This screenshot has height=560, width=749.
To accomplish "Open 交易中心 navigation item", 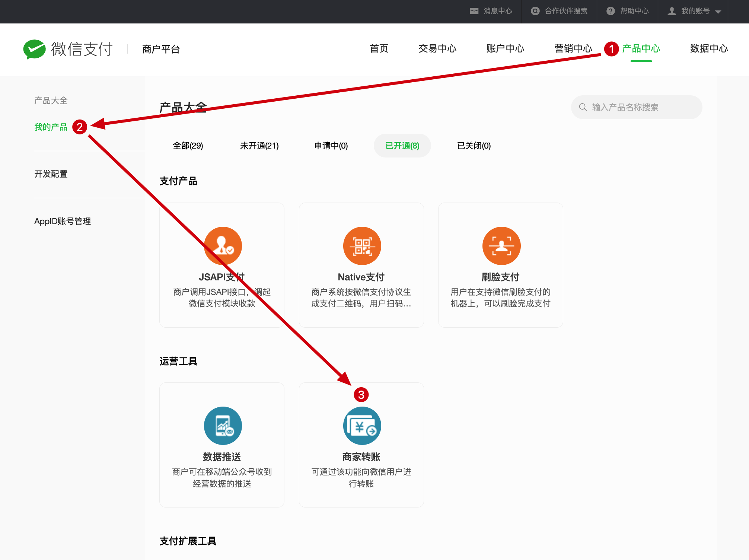I will click(437, 48).
